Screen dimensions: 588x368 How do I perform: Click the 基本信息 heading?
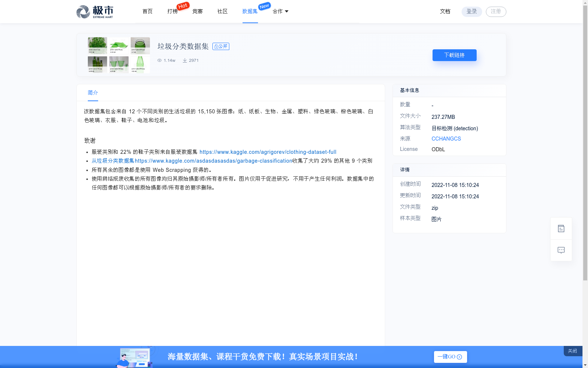[409, 91]
